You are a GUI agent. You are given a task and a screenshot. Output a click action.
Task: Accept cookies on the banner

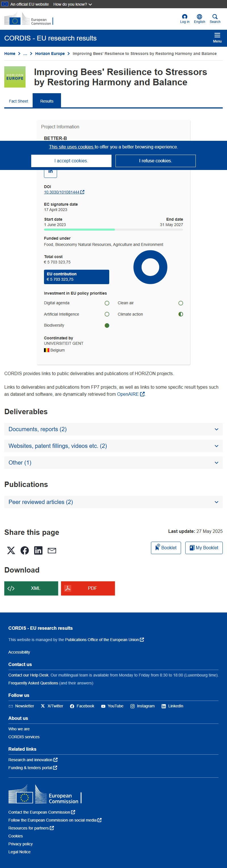(71, 161)
